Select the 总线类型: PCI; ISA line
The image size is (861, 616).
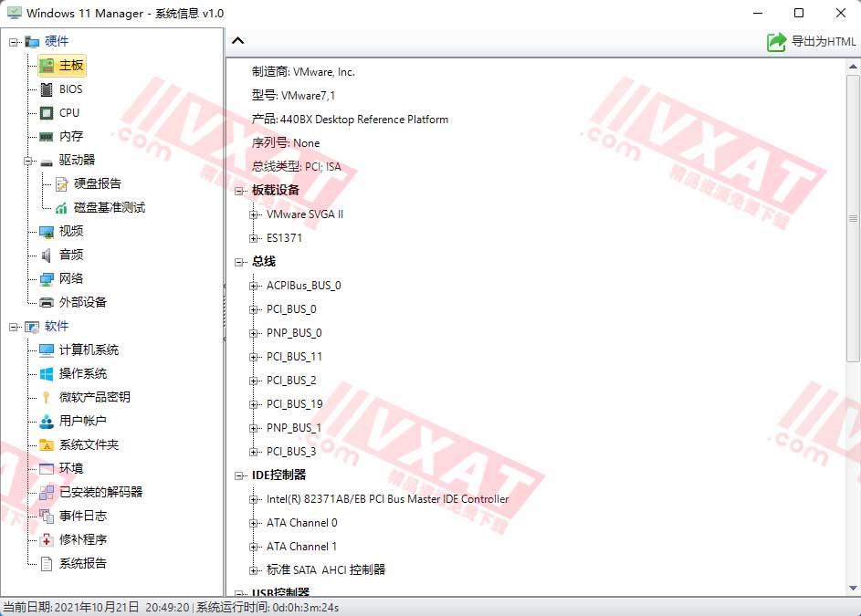(x=296, y=167)
